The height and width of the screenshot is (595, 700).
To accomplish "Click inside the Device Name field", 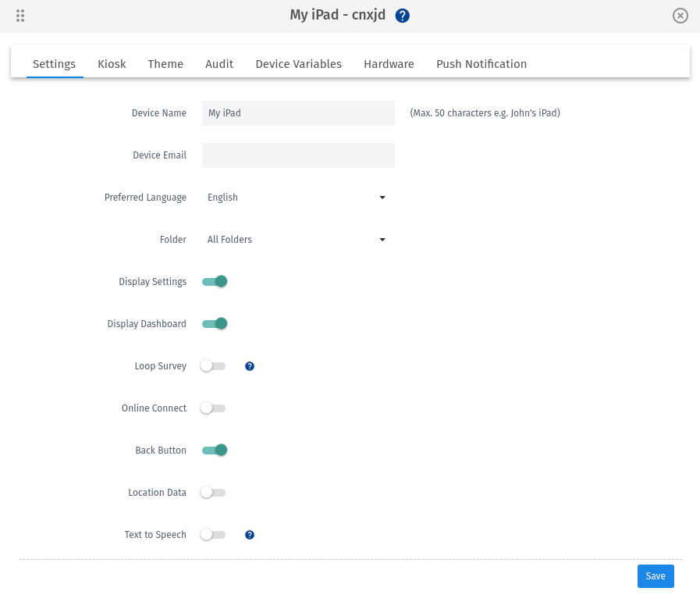I will tap(298, 112).
